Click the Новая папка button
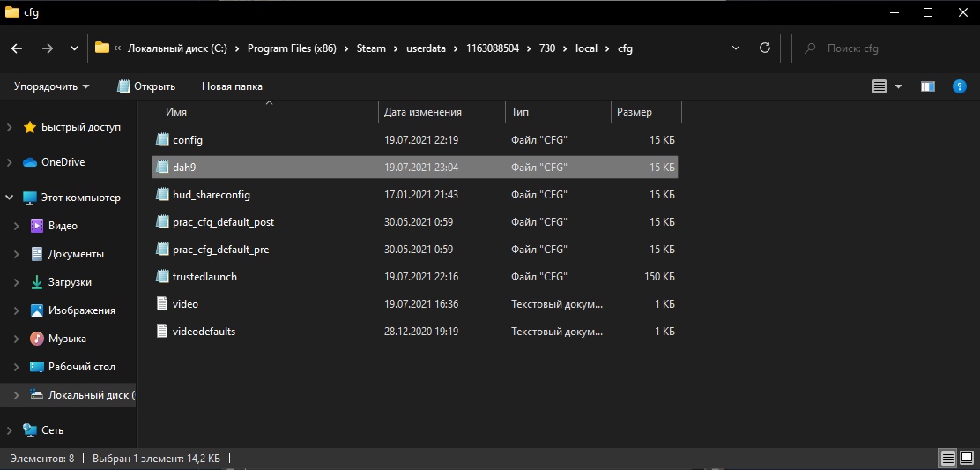This screenshot has height=470, width=980. [x=232, y=86]
